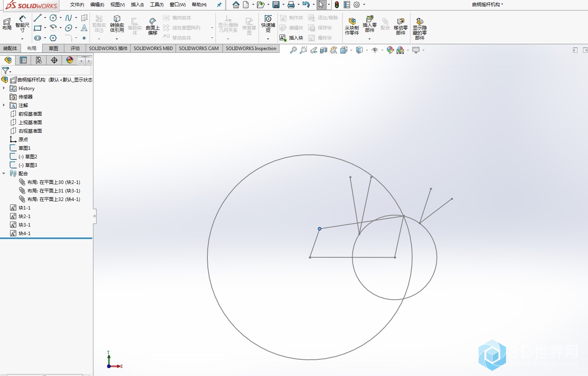Screen dimensions: 588x376
Task: Open the 视图(V) View menu
Action: [x=117, y=5]
